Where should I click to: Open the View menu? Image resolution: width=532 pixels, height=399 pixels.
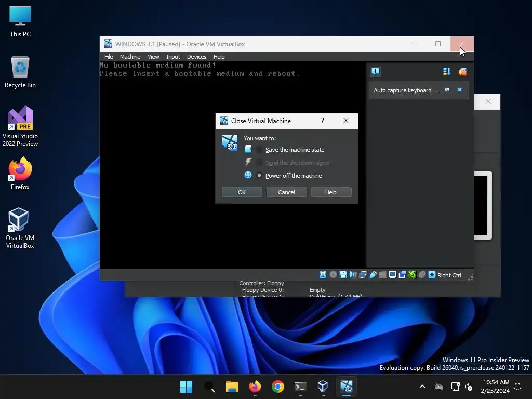click(x=153, y=57)
